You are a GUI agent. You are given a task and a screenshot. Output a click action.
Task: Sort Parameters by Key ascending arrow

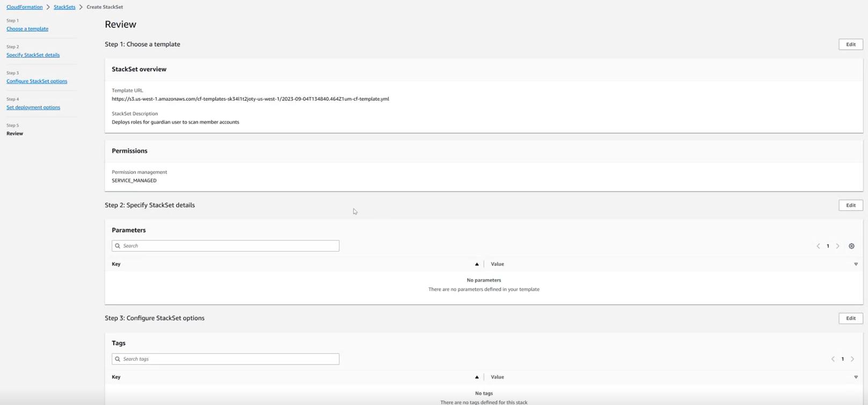pos(477,264)
